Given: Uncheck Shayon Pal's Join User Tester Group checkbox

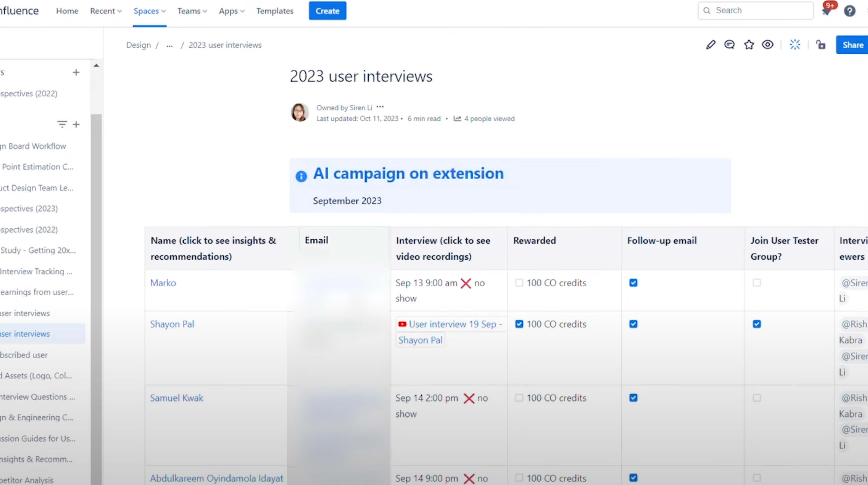Looking at the screenshot, I should pos(757,324).
